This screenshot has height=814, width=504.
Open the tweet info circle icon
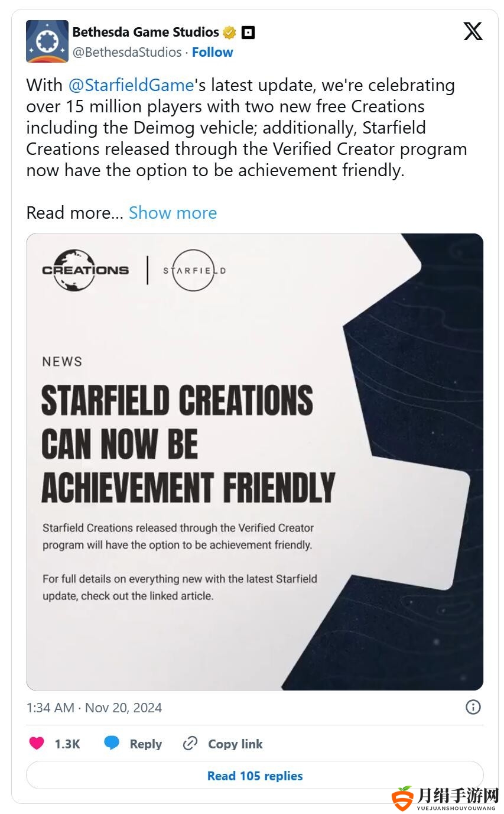(x=473, y=707)
